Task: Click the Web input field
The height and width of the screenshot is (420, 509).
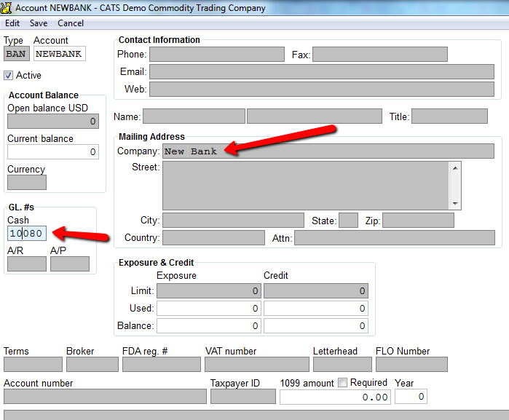Action: (x=322, y=90)
